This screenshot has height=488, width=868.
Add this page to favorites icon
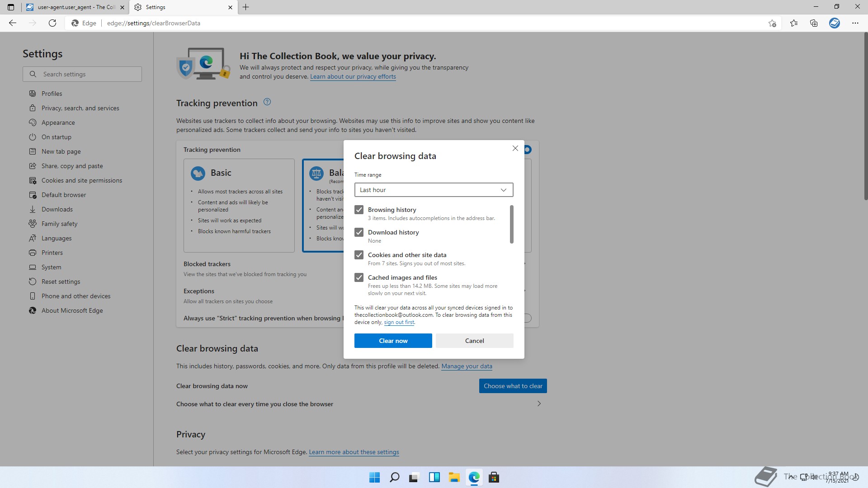pyautogui.click(x=772, y=23)
